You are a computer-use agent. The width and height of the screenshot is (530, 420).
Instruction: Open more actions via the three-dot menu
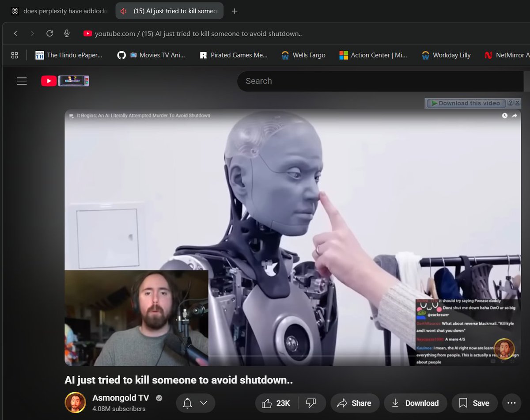(511, 403)
